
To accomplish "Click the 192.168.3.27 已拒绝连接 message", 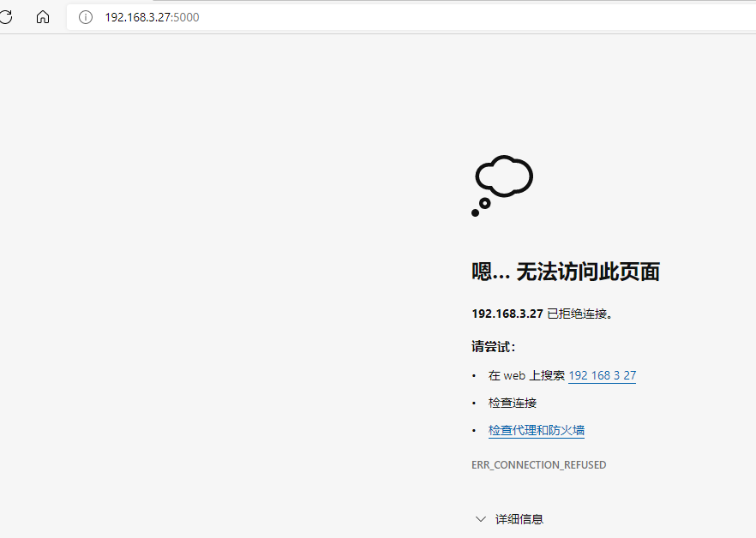I will (x=542, y=314).
